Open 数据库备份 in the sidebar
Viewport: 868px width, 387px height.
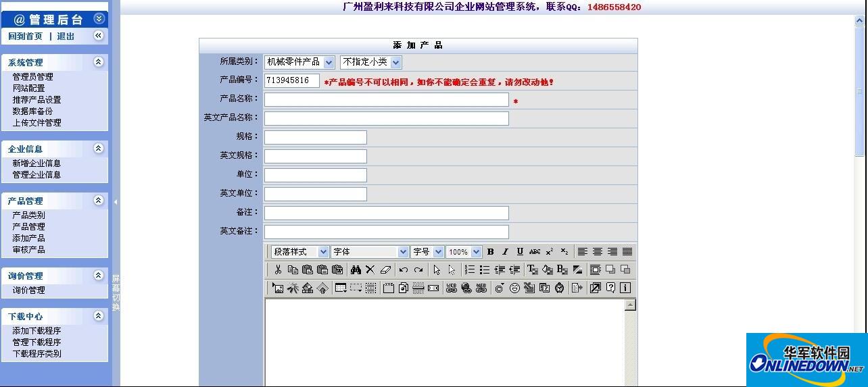click(32, 111)
